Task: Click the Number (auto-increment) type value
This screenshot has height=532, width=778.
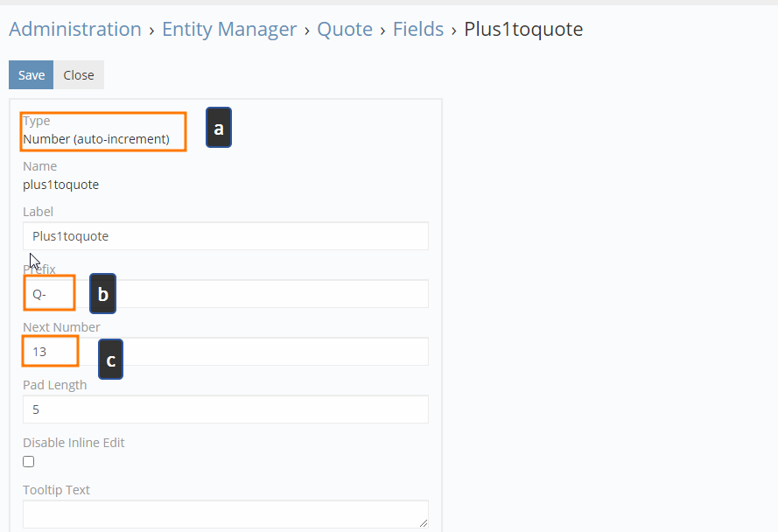Action: [x=96, y=139]
